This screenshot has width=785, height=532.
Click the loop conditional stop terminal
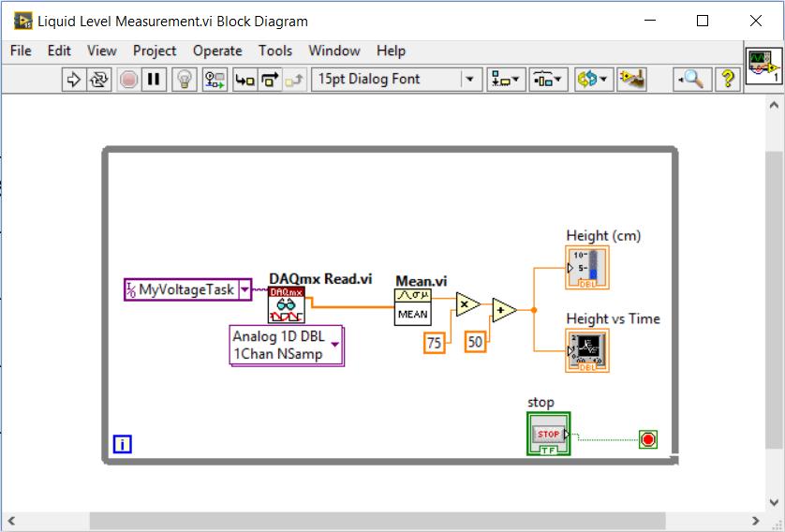[x=648, y=439]
